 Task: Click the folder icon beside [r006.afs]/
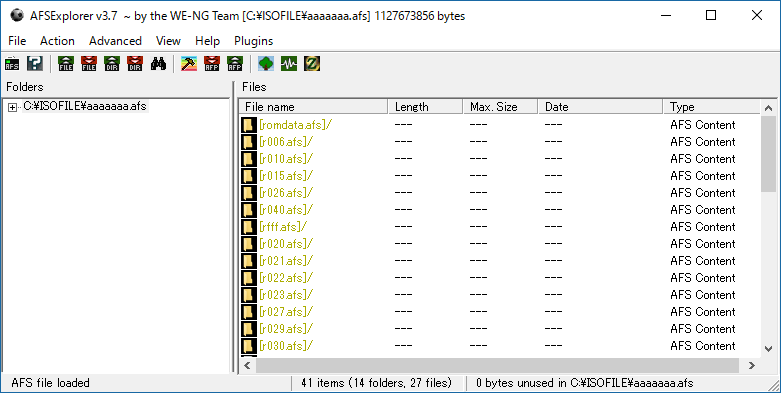[249, 141]
